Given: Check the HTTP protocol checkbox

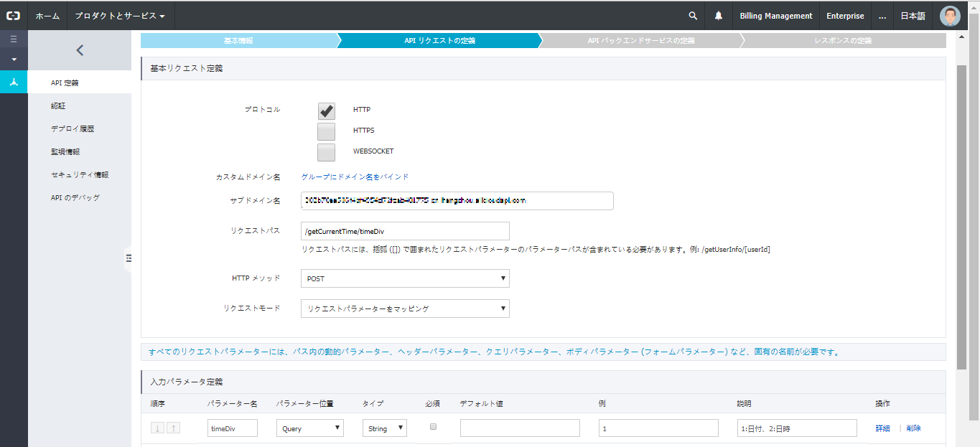Looking at the screenshot, I should point(326,110).
